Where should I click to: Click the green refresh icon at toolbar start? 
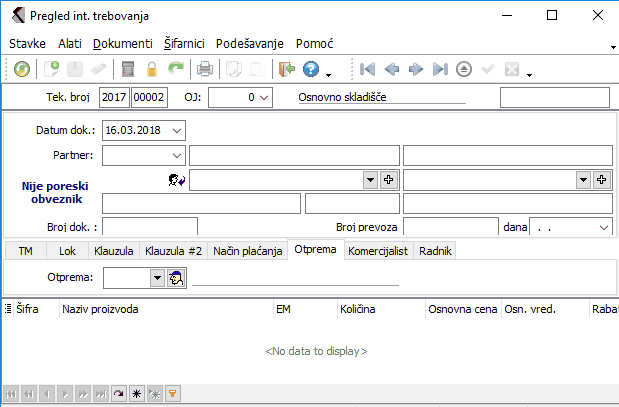point(22,69)
